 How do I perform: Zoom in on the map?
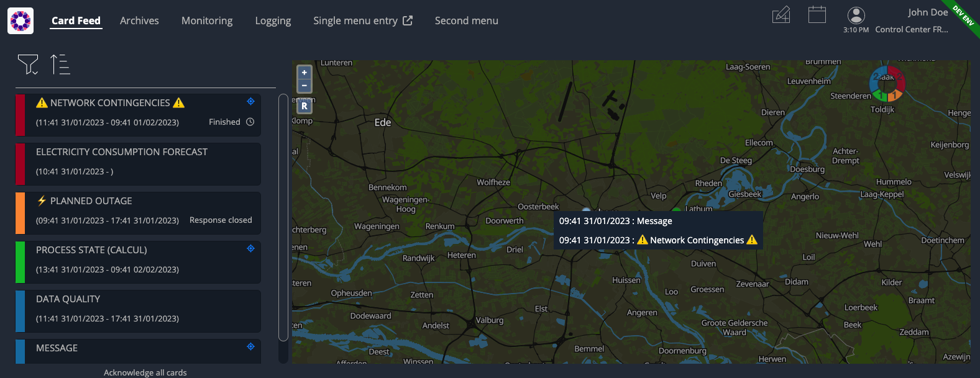coord(305,73)
